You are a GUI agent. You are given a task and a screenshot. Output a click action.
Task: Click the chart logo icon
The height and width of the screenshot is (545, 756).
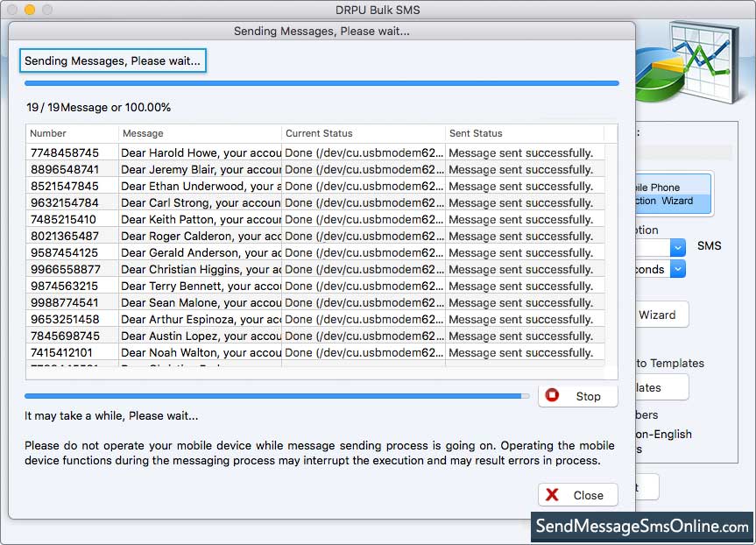pos(689,61)
